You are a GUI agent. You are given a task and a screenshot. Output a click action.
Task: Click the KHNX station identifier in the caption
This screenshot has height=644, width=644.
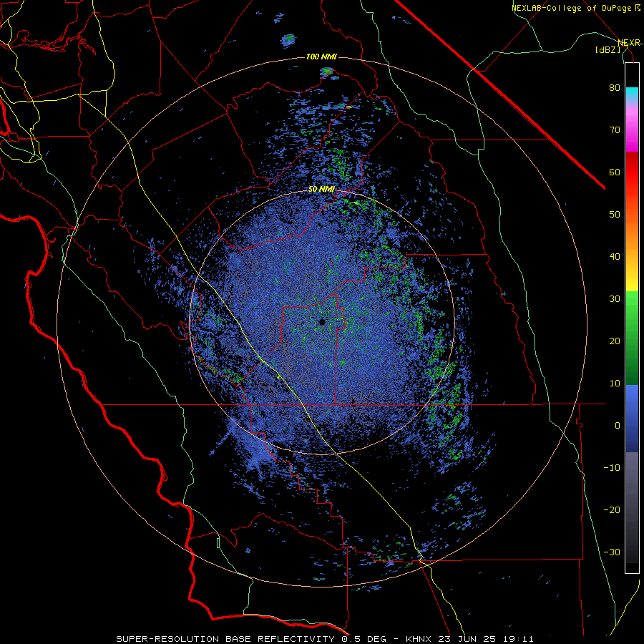click(419, 639)
